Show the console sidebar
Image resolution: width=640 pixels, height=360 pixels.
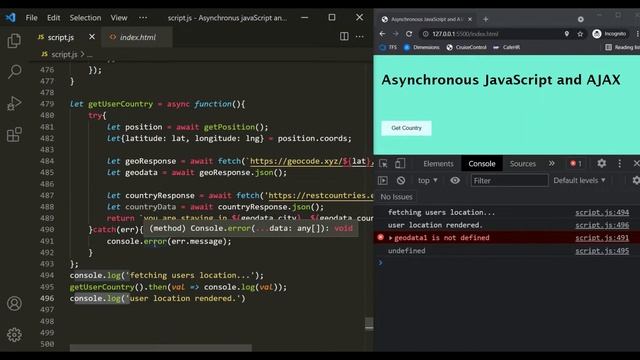[383, 180]
